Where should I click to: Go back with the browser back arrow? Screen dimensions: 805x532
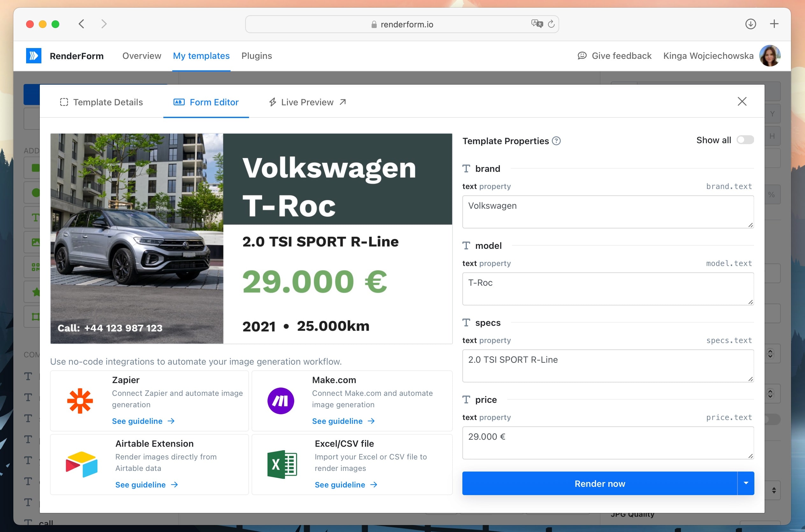[82, 24]
